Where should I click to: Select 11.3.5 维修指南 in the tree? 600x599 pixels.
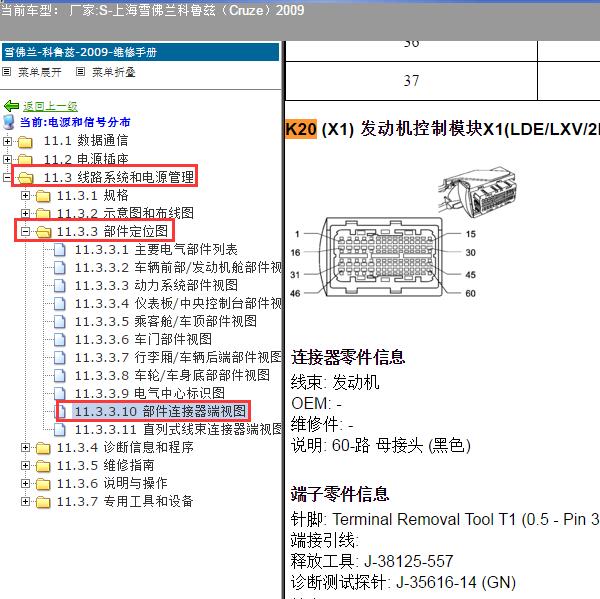(106, 465)
